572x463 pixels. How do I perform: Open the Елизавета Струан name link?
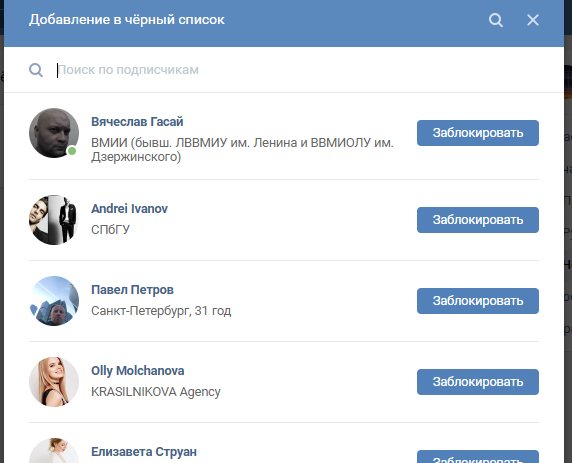[144, 452]
